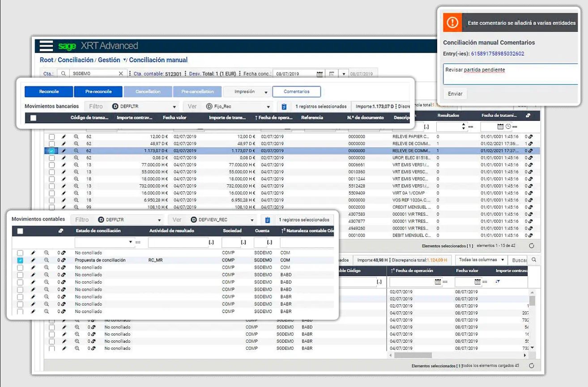The width and height of the screenshot is (588, 387).
Task: Click the Cancellation button
Action: click(148, 92)
